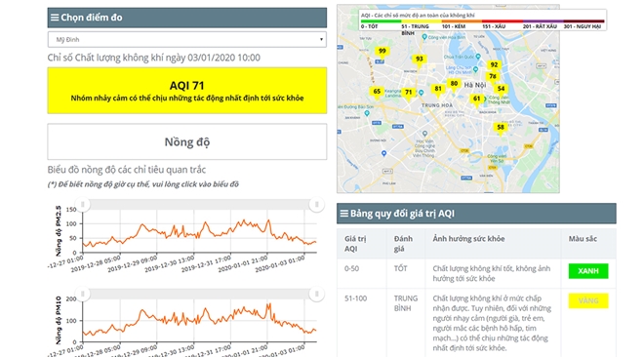Click the hamburger icon beside Chọn điểm đo

[x=55, y=18]
